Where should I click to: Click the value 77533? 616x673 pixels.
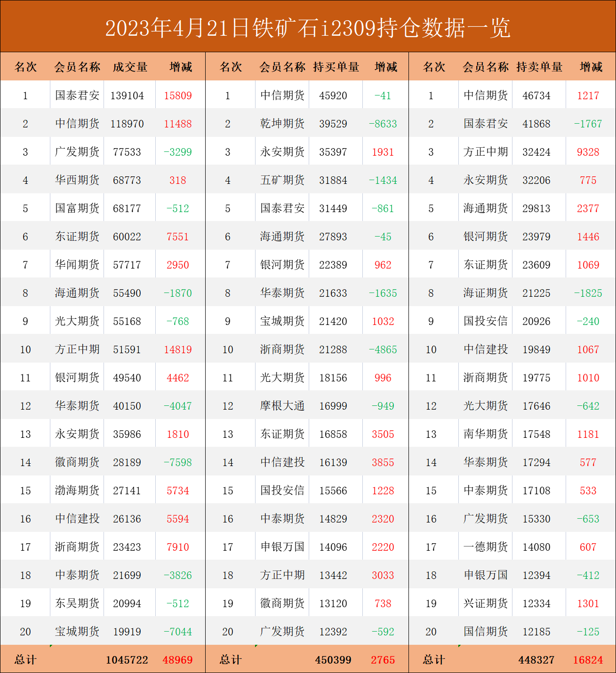pos(127,152)
